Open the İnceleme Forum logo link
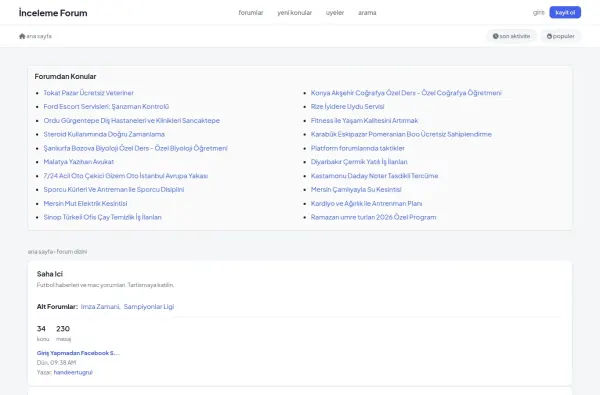Viewport: 600px width, 395px height. (x=53, y=13)
